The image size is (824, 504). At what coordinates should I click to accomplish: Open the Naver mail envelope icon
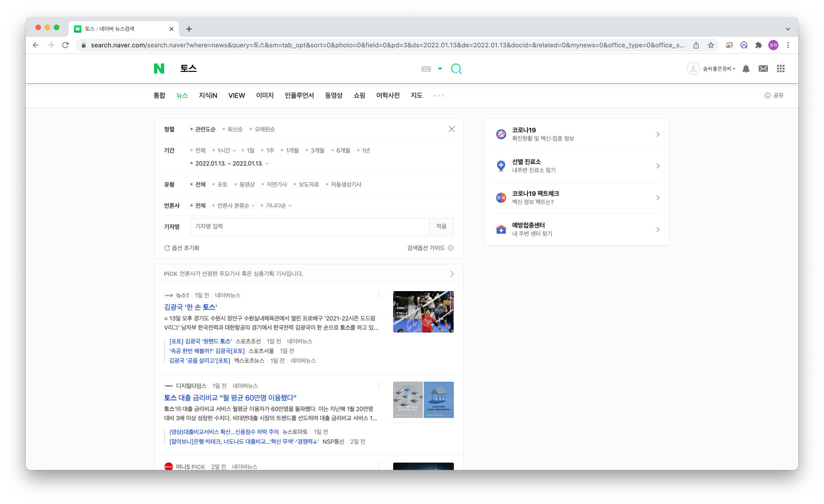pyautogui.click(x=763, y=69)
